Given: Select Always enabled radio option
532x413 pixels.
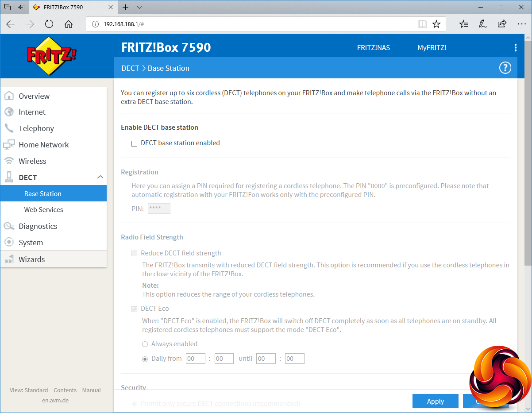Looking at the screenshot, I should click(145, 344).
